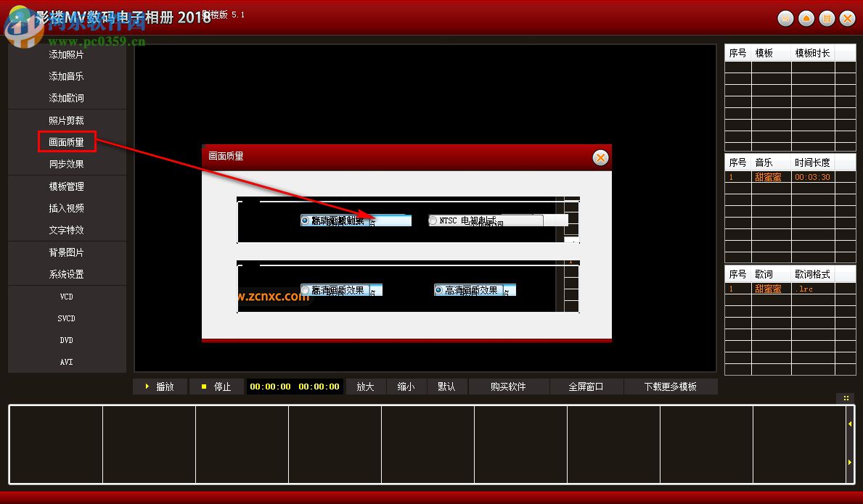Click the 放大 zoom-in button
The image size is (863, 504).
[366, 387]
